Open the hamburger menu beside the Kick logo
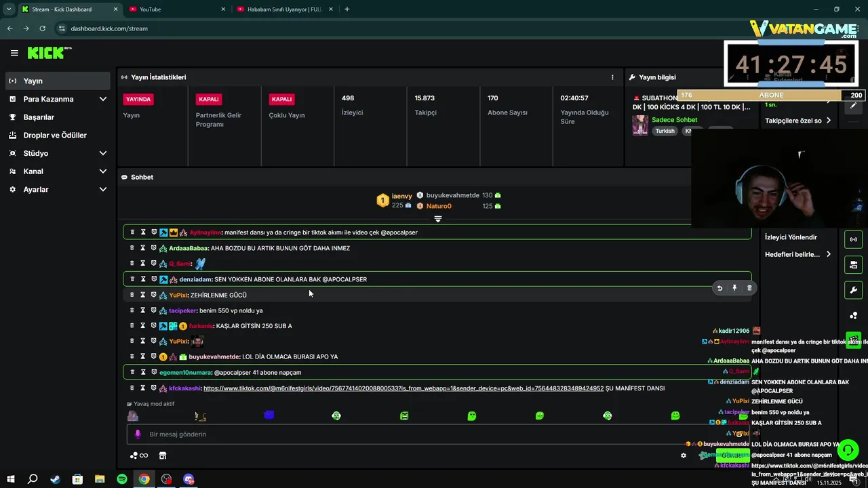Screen dimensions: 868x488 click(x=14, y=53)
